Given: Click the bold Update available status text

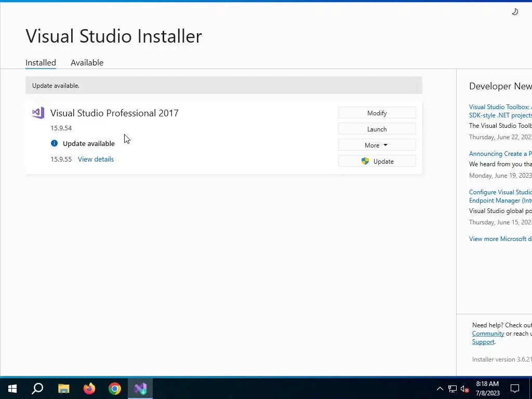Looking at the screenshot, I should tap(88, 143).
